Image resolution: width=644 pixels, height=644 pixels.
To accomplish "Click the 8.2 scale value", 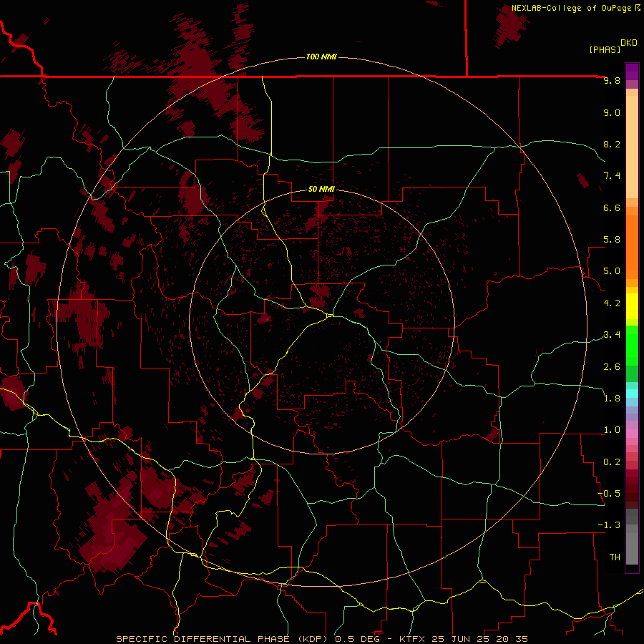I will (x=612, y=144).
